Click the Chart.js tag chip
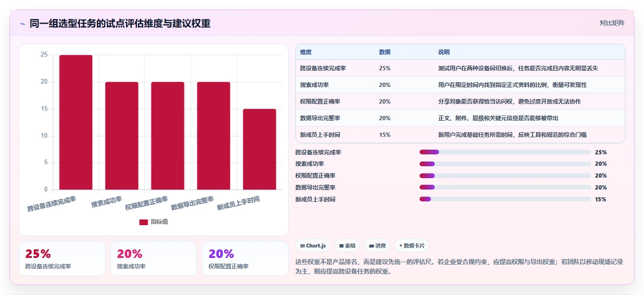644x295 pixels. point(313,246)
